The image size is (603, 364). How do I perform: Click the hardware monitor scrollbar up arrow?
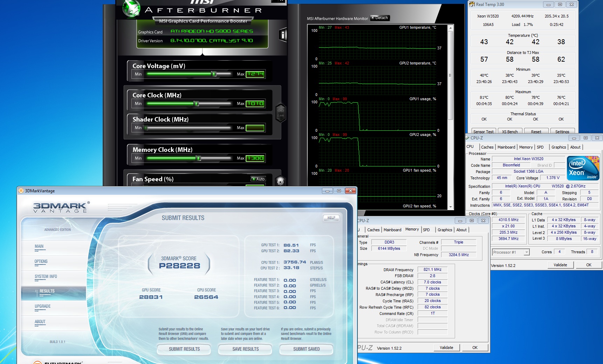click(x=451, y=28)
